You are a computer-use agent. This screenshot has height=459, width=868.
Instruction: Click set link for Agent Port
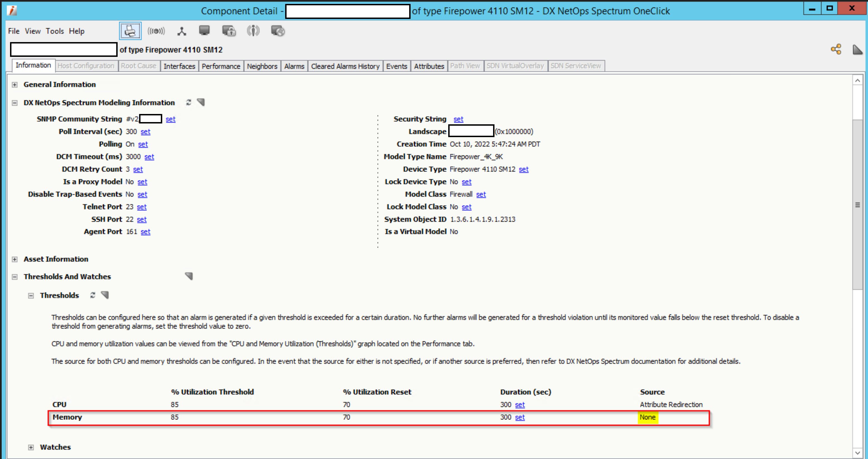click(x=146, y=232)
